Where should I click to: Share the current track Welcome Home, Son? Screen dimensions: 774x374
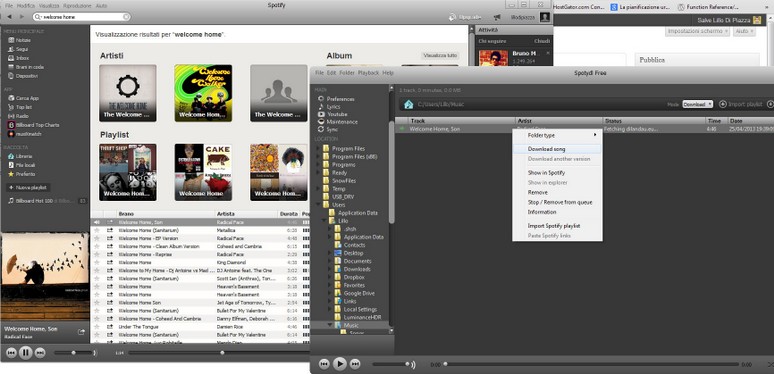point(81,332)
